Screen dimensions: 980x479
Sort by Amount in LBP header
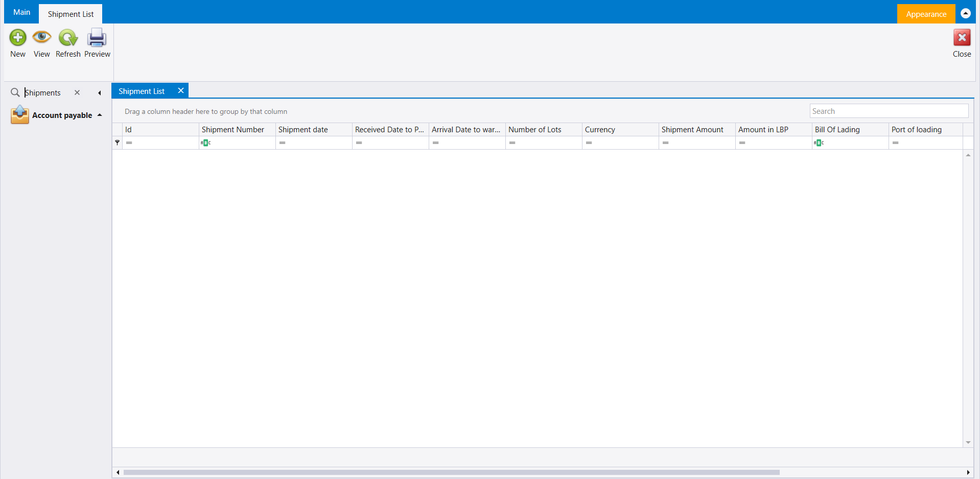[774, 130]
